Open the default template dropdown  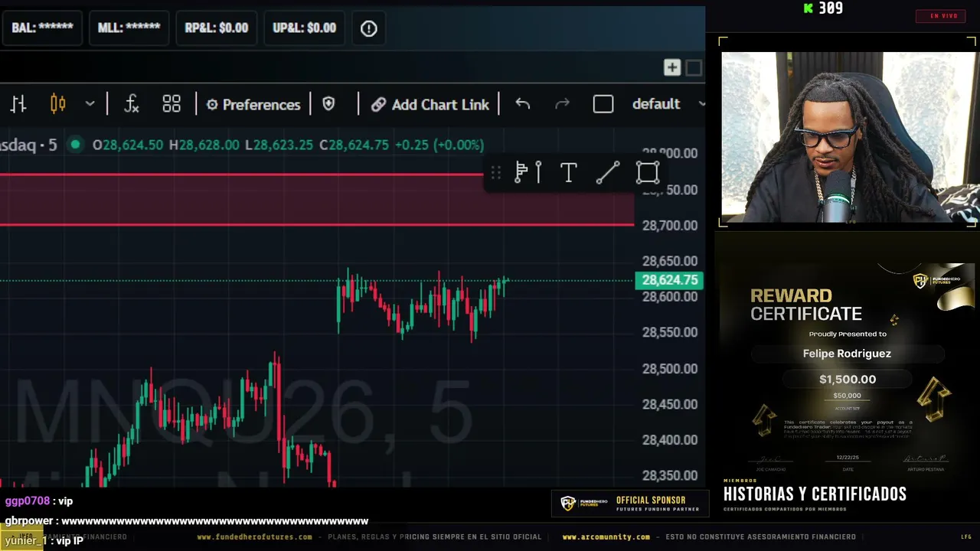[x=668, y=104]
